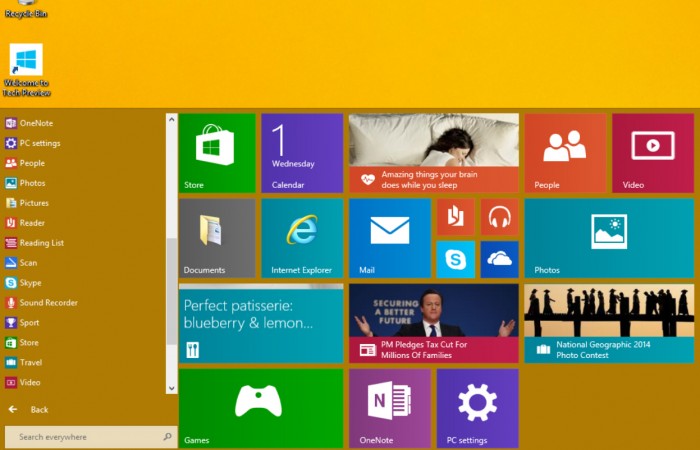Select Reading List in the app list
Screen dimensions: 700x450
pos(41,243)
